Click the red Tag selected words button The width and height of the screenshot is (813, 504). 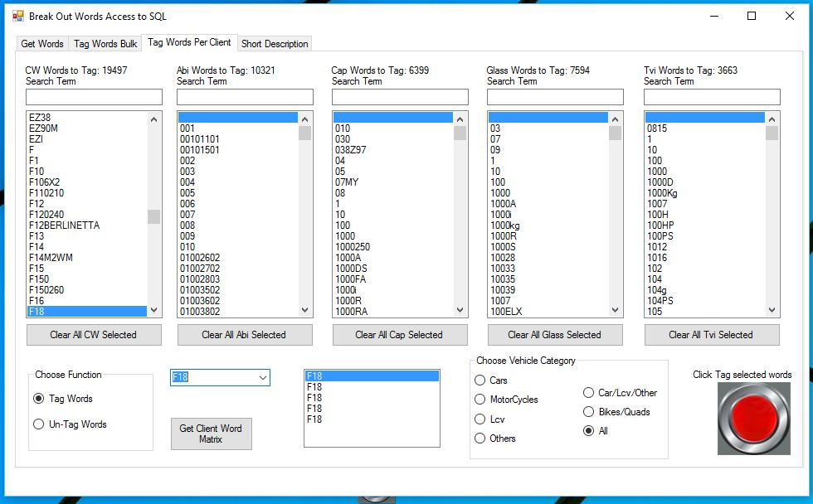point(754,419)
